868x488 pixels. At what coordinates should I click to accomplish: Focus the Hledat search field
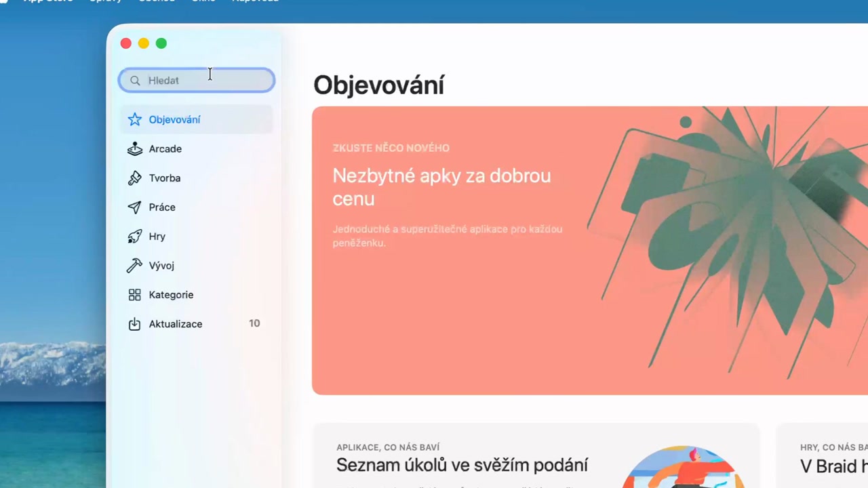[x=197, y=80]
